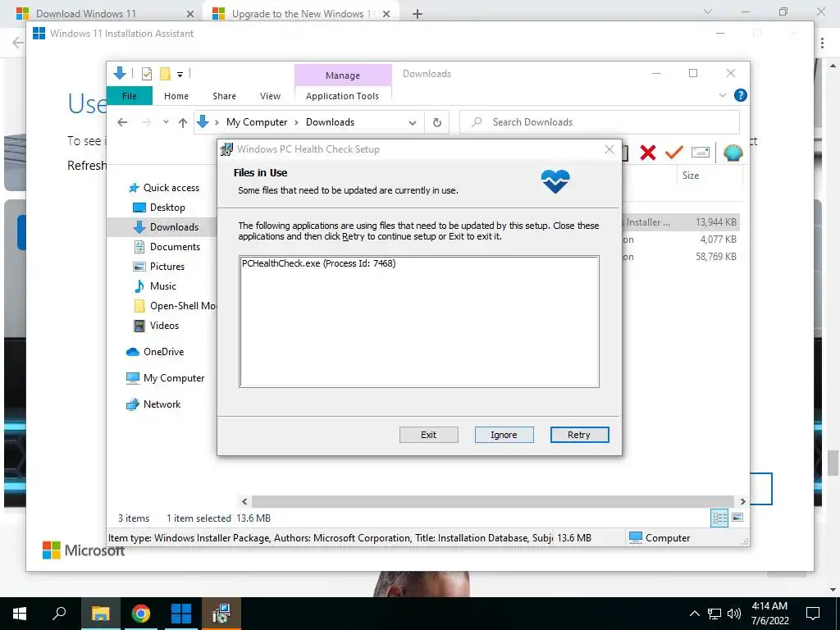Click the browser tab search chevron

pyautogui.click(x=708, y=11)
